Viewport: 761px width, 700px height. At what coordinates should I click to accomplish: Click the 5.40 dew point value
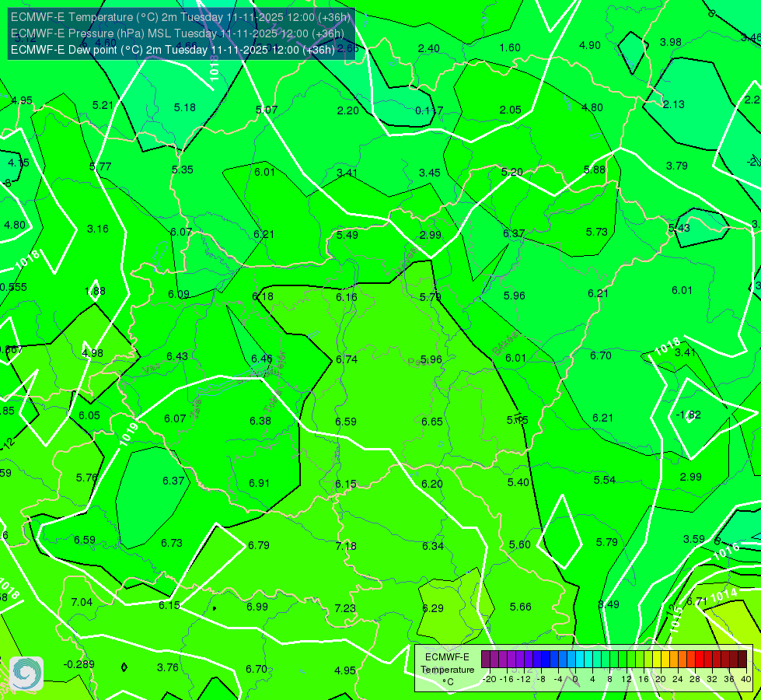point(518,482)
